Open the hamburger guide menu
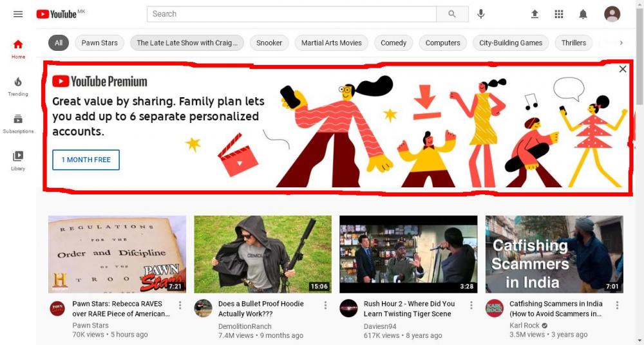The width and height of the screenshot is (644, 345). tap(18, 14)
